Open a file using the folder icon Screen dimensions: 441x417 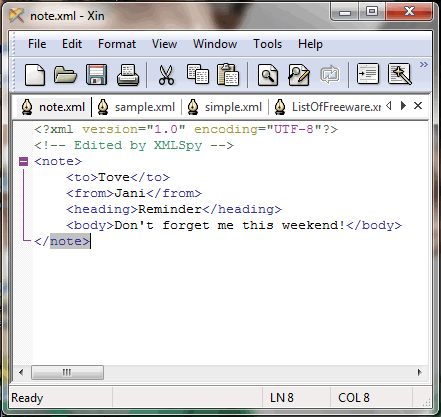click(65, 75)
